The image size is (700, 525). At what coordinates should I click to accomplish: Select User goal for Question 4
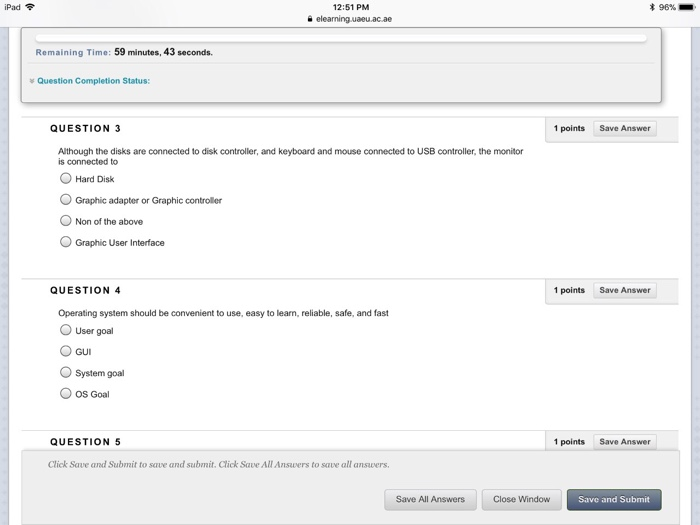tap(66, 330)
